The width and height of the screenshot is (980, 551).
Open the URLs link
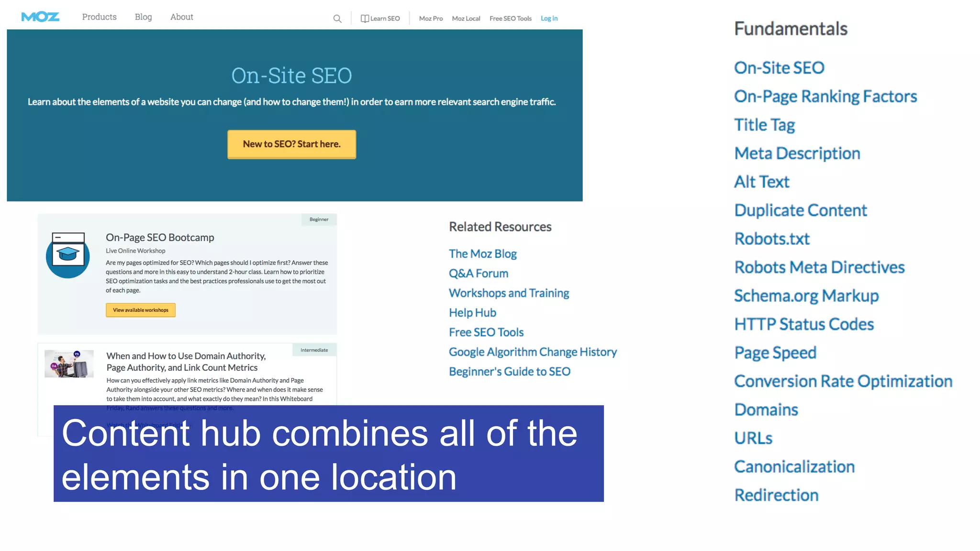pyautogui.click(x=753, y=438)
